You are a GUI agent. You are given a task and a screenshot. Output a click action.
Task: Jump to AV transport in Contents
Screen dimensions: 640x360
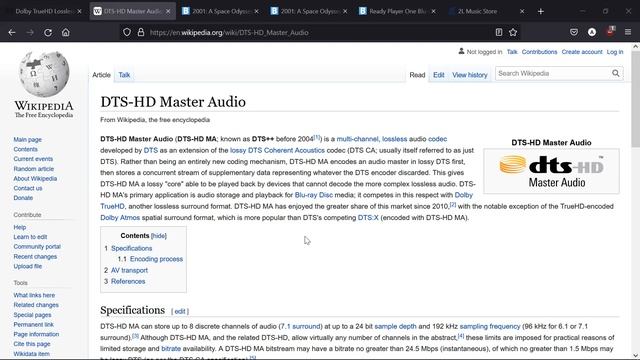click(x=129, y=270)
